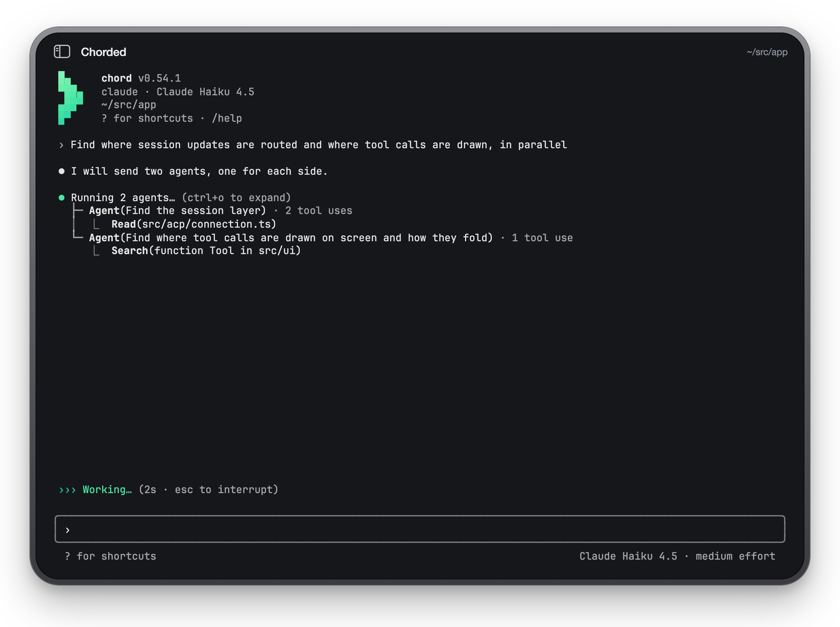The width and height of the screenshot is (840, 627).
Task: Toggle the sidebar panel icon
Action: pos(62,51)
